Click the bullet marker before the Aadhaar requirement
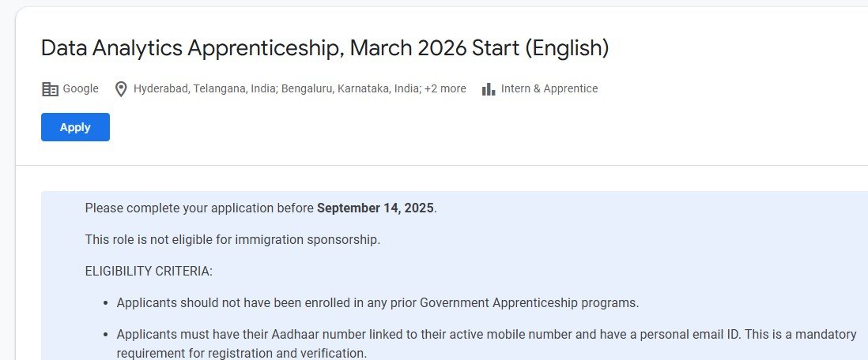 point(105,335)
